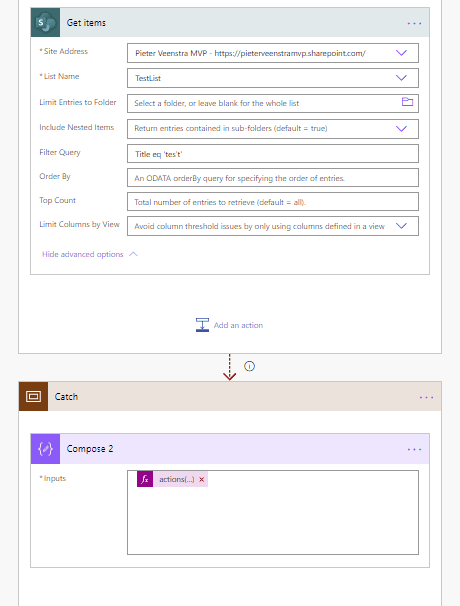The height and width of the screenshot is (606, 460).
Task: Click the Catch scope icon
Action: tap(33, 397)
